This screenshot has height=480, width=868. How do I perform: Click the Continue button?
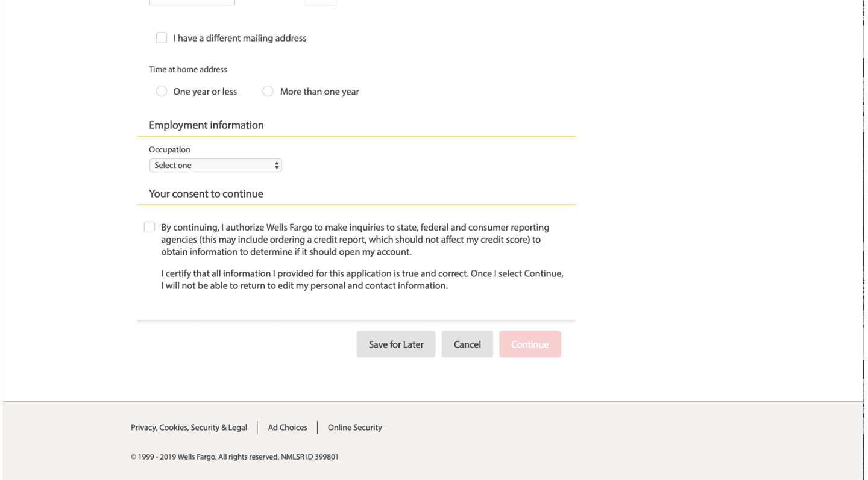(530, 344)
